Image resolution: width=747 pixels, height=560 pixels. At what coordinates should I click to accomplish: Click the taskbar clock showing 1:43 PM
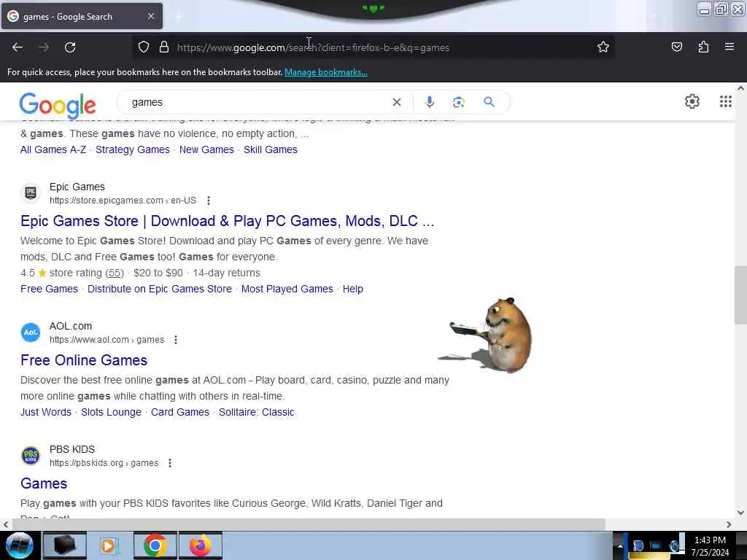tap(710, 545)
